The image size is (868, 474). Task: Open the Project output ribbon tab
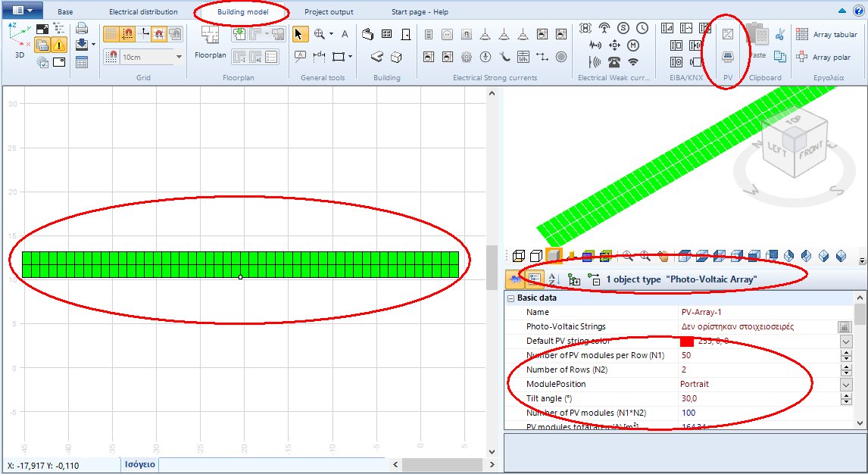pyautogui.click(x=329, y=11)
